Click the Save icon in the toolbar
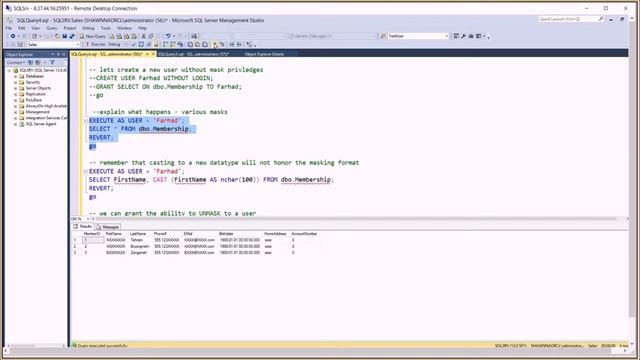Screen dimensions: 640x360 [x=64, y=36]
